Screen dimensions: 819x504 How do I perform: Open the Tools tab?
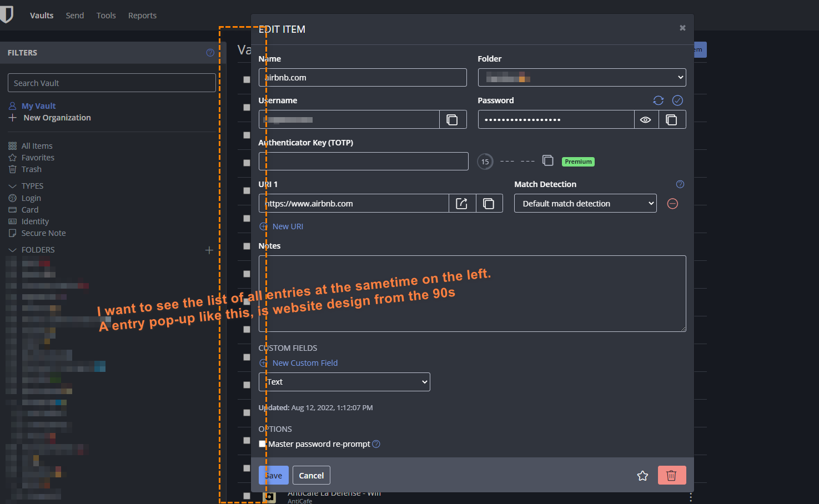[106, 16]
